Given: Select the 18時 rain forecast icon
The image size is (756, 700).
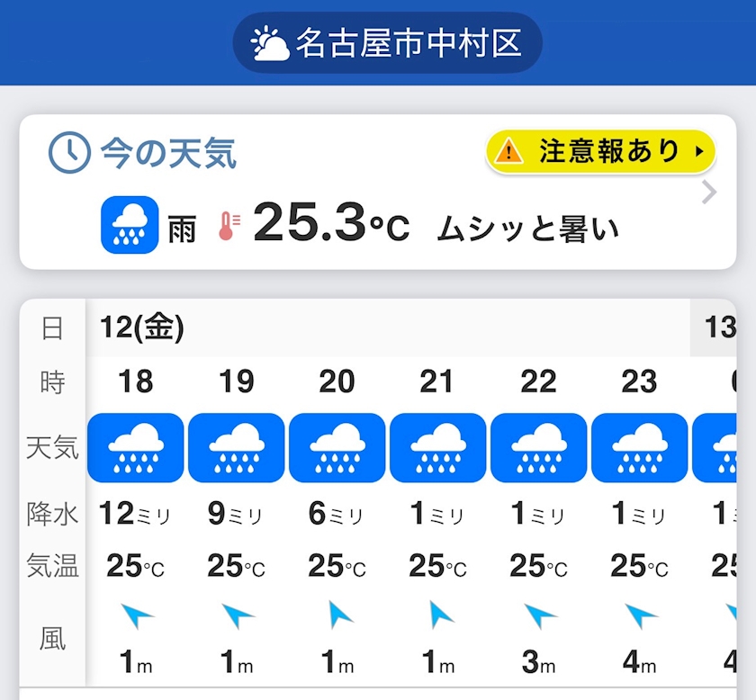Looking at the screenshot, I should tap(135, 447).
